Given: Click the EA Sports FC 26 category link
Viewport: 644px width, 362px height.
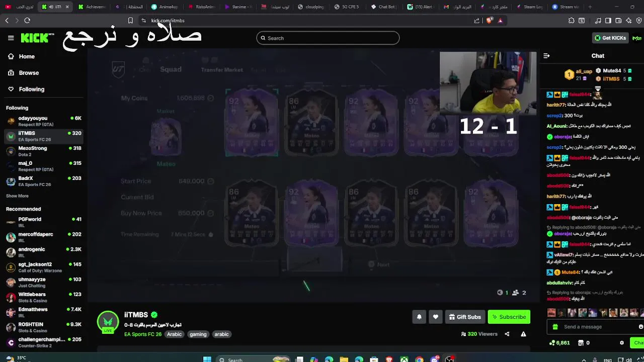Looking at the screenshot, I should click(x=143, y=334).
